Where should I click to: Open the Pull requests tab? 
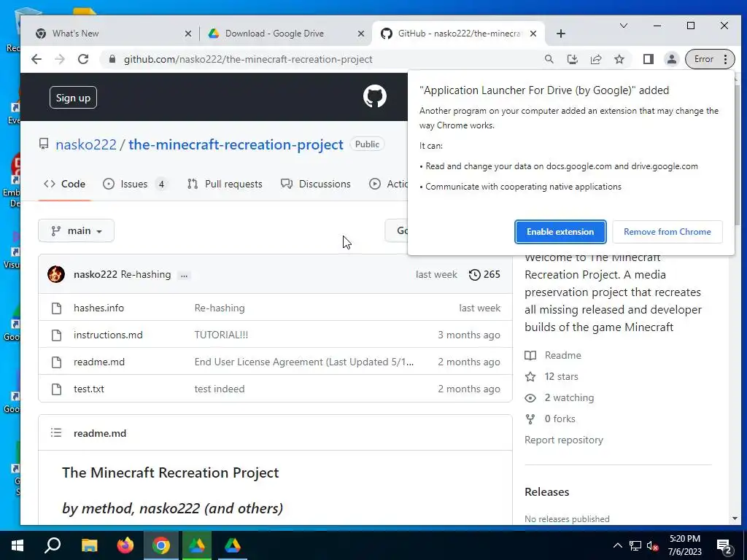click(225, 184)
